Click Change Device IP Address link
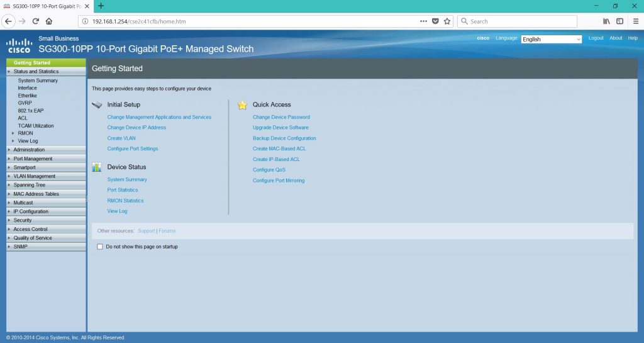Image resolution: width=644 pixels, height=343 pixels. pyautogui.click(x=136, y=127)
